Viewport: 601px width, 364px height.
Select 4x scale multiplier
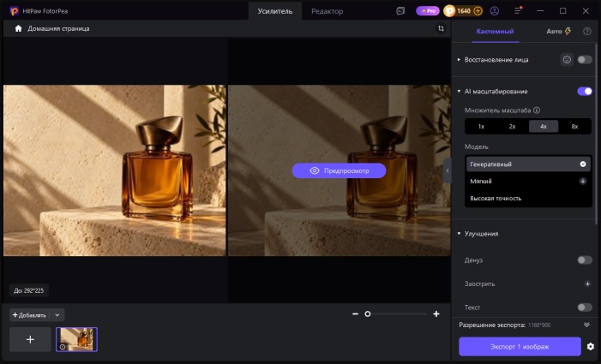point(544,126)
